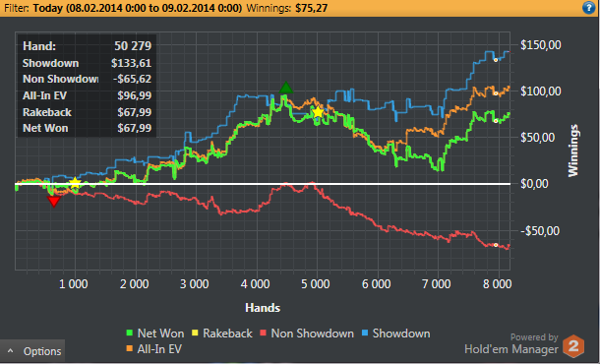The height and width of the screenshot is (364, 600).
Task: Click the orange All-In EV legend swatch
Action: pyautogui.click(x=129, y=348)
